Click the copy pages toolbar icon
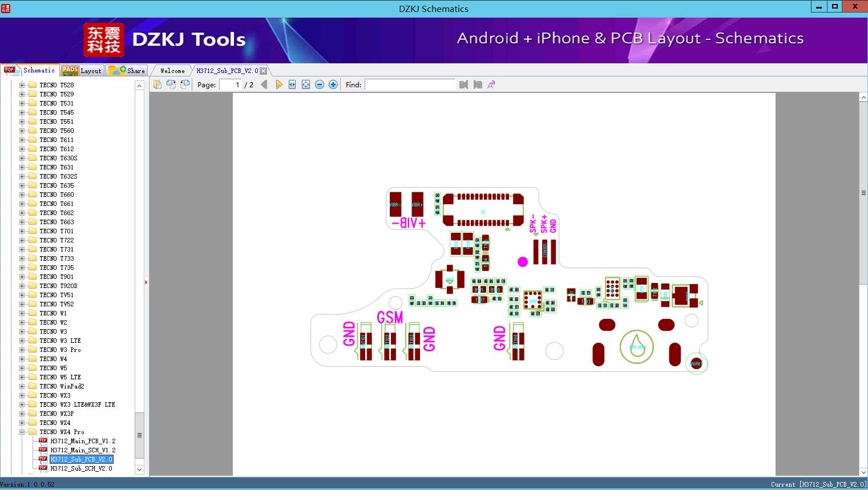868x490 pixels. pyautogui.click(x=157, y=84)
